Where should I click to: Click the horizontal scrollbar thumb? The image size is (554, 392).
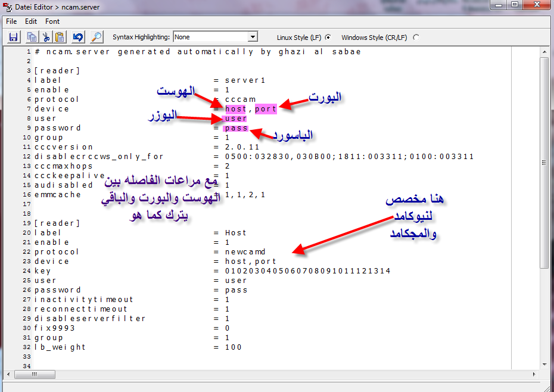coord(35,374)
